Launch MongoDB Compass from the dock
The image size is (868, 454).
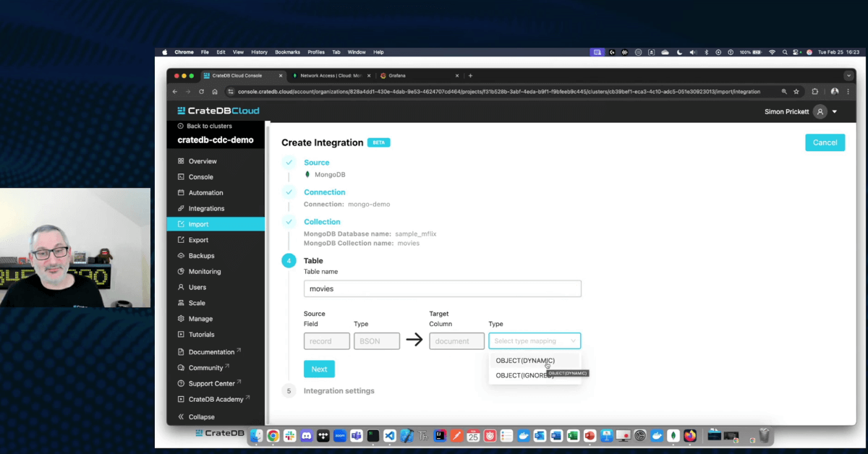[673, 436]
